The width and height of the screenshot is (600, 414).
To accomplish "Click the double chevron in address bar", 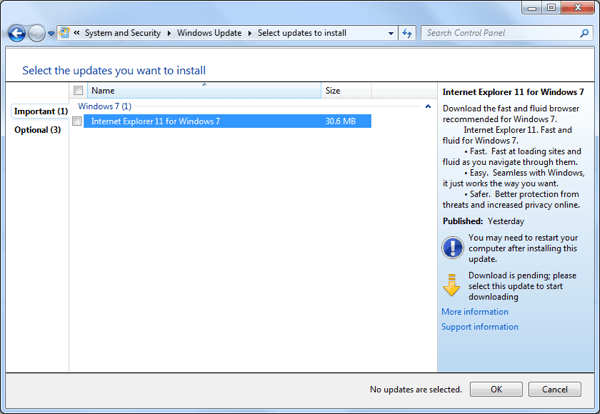I will click(x=77, y=33).
